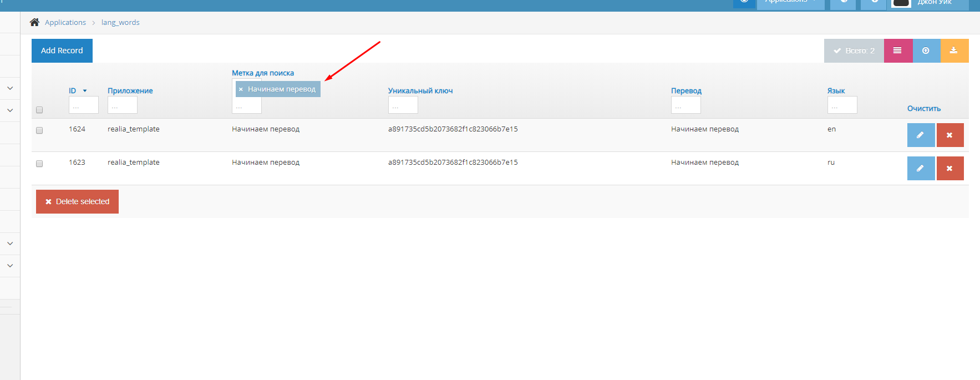Edit record 1624 with pencil icon
This screenshot has height=380, width=980.
[921, 135]
